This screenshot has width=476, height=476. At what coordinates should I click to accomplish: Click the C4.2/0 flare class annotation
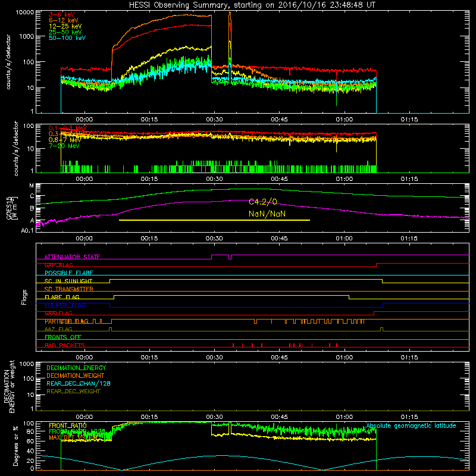tap(263, 202)
